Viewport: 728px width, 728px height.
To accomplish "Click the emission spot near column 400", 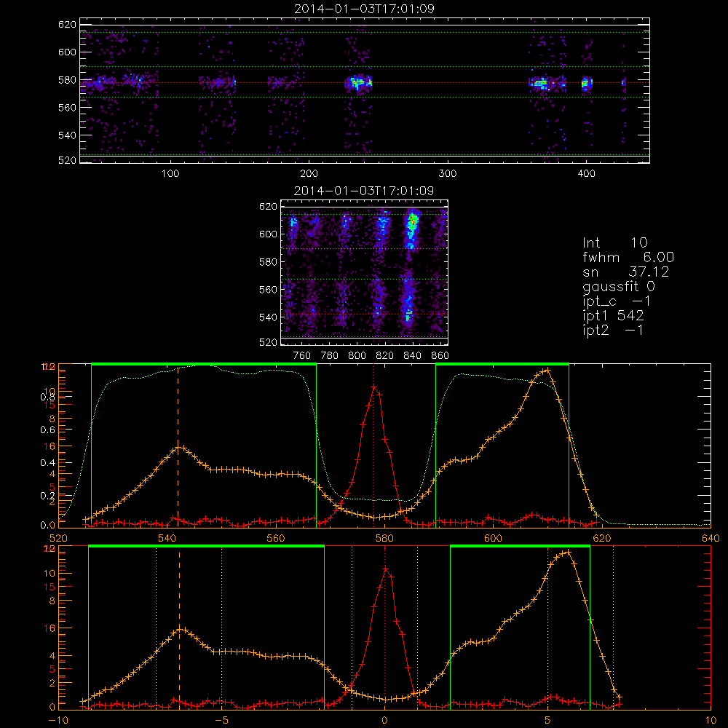I will tap(586, 84).
